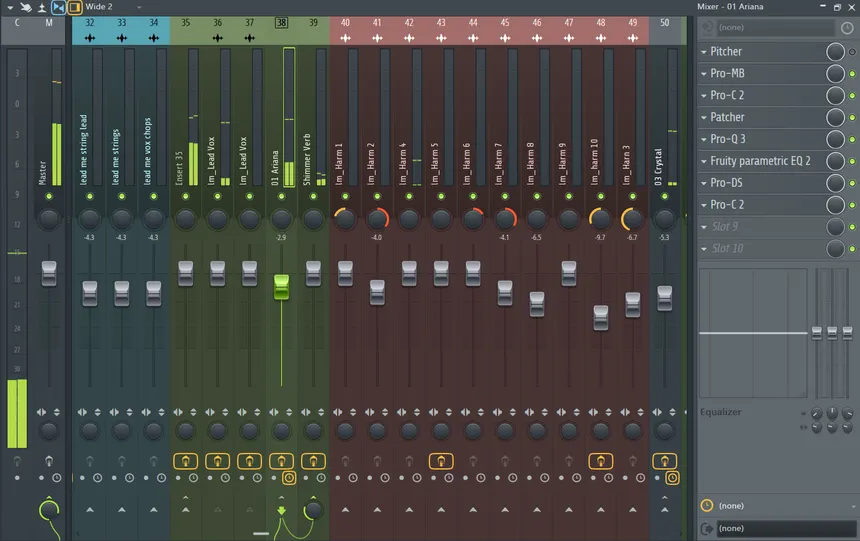Viewport: 860px width, 541px height.
Task: Disable the Pro-MB effect slot light
Action: (x=852, y=74)
